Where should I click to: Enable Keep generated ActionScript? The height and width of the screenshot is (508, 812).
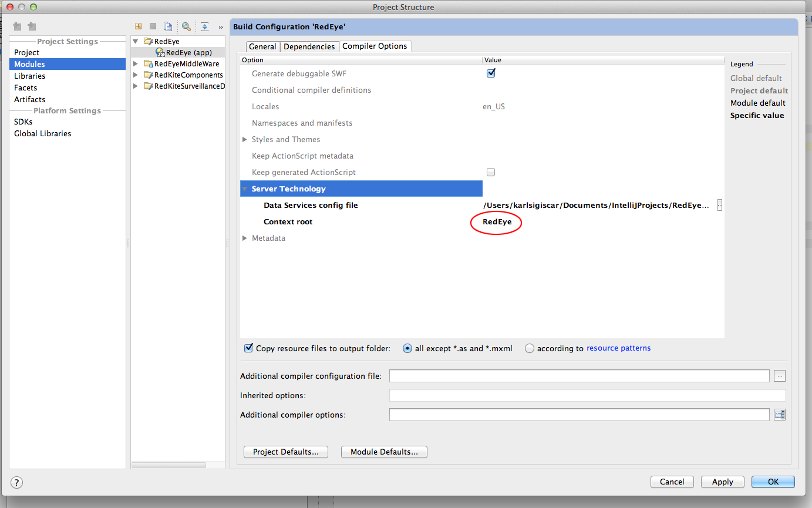pos(491,172)
